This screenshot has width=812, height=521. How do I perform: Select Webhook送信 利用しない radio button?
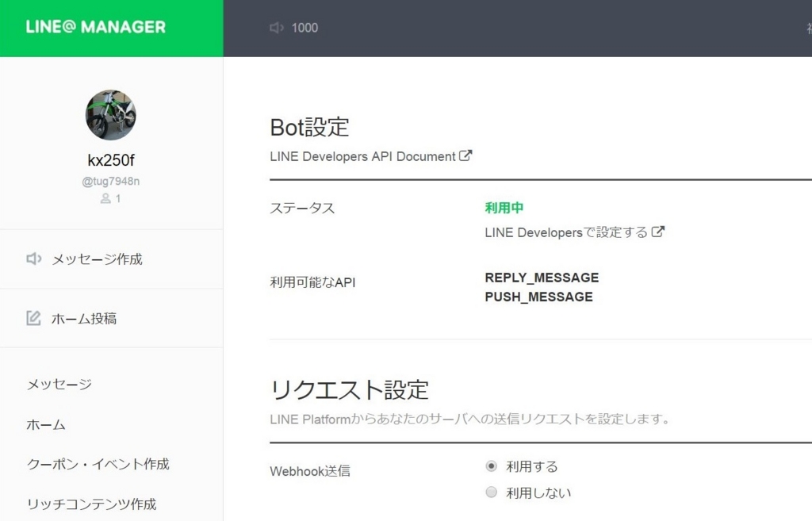[x=492, y=492]
